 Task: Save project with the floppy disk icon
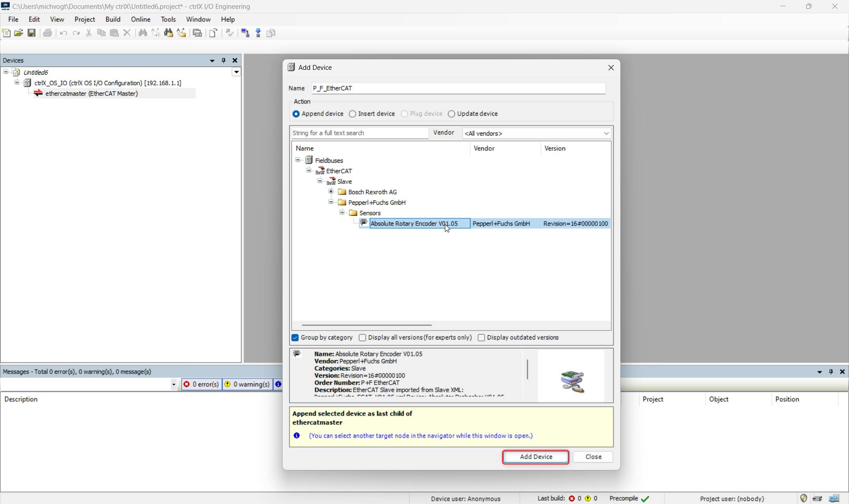(x=31, y=33)
